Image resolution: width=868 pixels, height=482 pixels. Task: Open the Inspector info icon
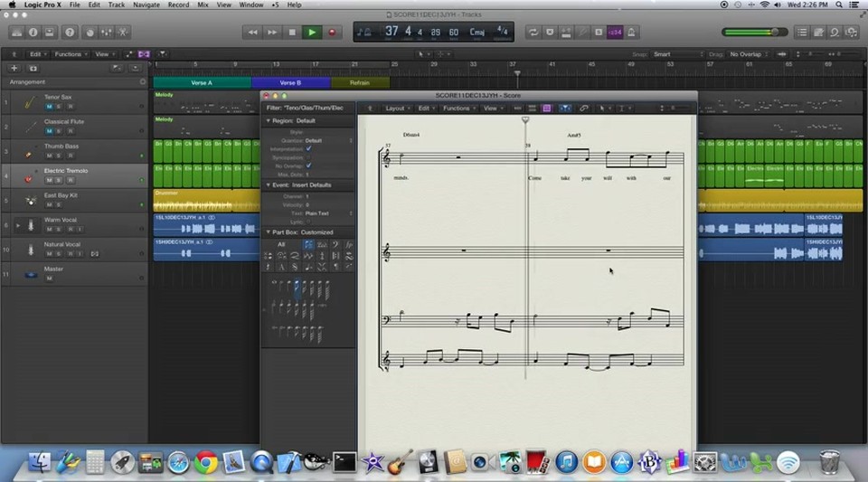(x=33, y=32)
